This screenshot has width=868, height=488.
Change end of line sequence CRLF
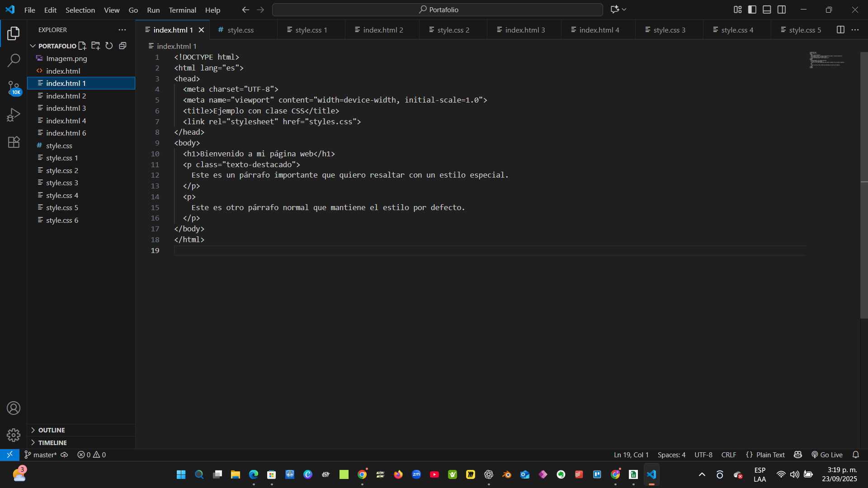click(x=729, y=455)
